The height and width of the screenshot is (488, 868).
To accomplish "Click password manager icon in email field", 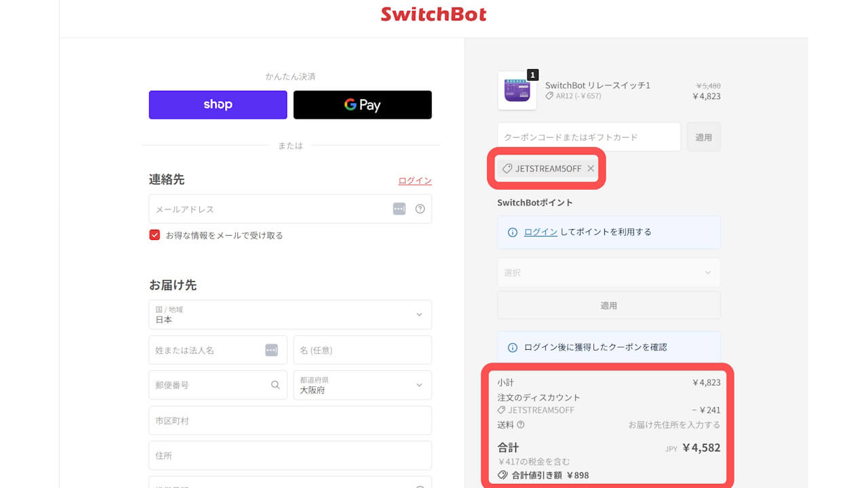I will (x=399, y=209).
